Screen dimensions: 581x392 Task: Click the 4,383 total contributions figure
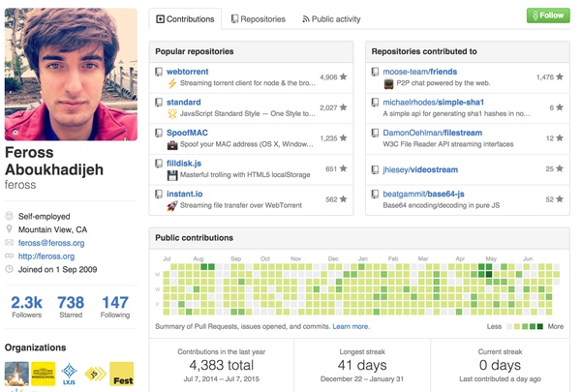point(221,365)
